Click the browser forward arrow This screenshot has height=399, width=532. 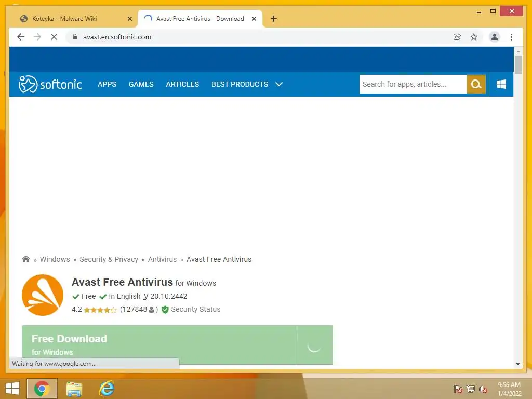[x=37, y=37]
